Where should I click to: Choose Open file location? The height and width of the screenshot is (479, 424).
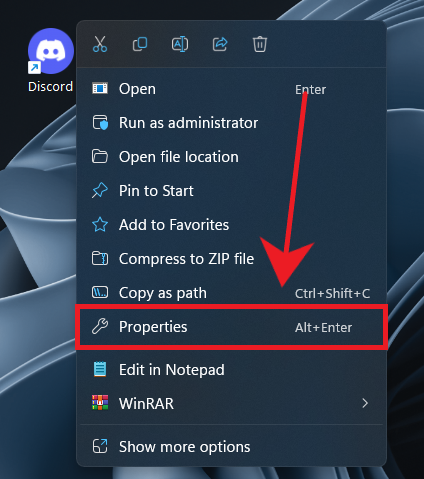point(231,157)
